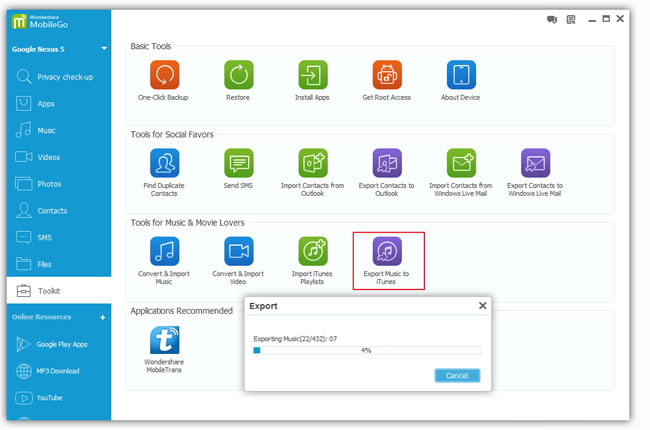
Task: Go to Privacy check-up in sidebar
Action: (x=59, y=77)
